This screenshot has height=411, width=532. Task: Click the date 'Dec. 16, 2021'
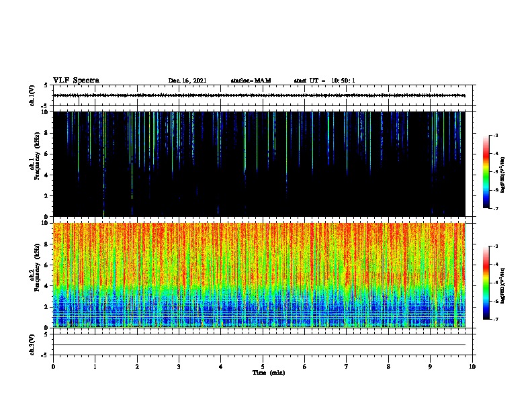click(187, 81)
